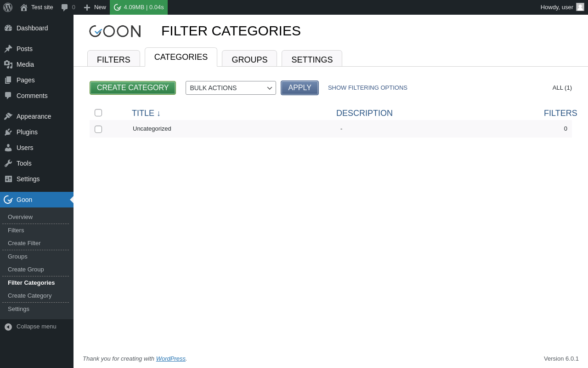Click Howdy, user account menu

562,7
